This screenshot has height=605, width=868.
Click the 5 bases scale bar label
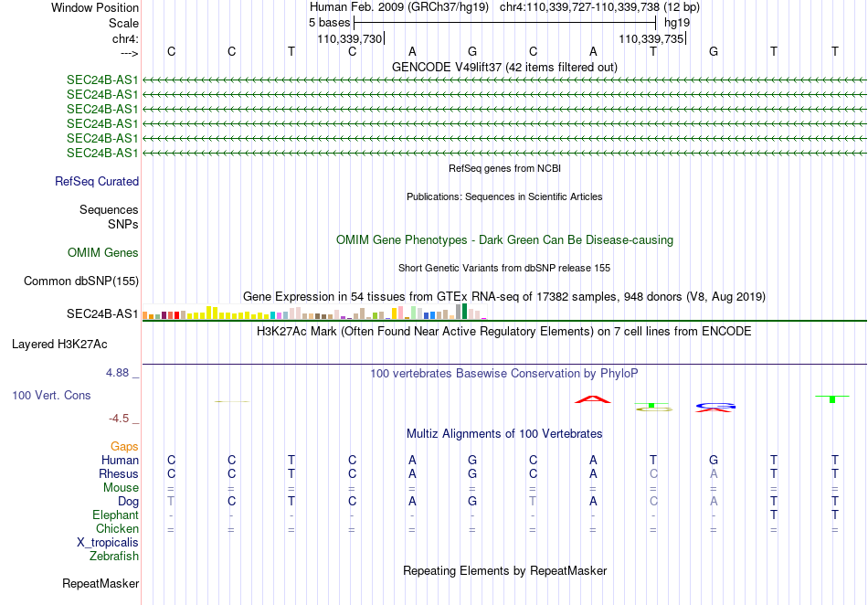tap(329, 23)
